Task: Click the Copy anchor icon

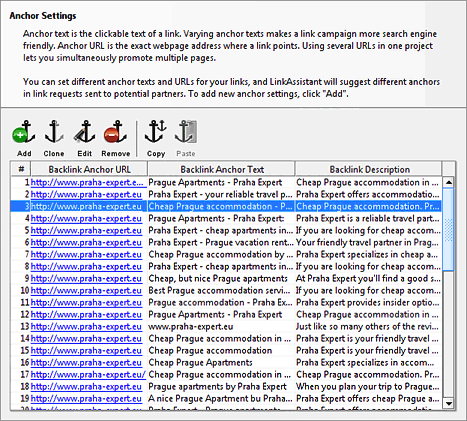Action: (x=156, y=132)
